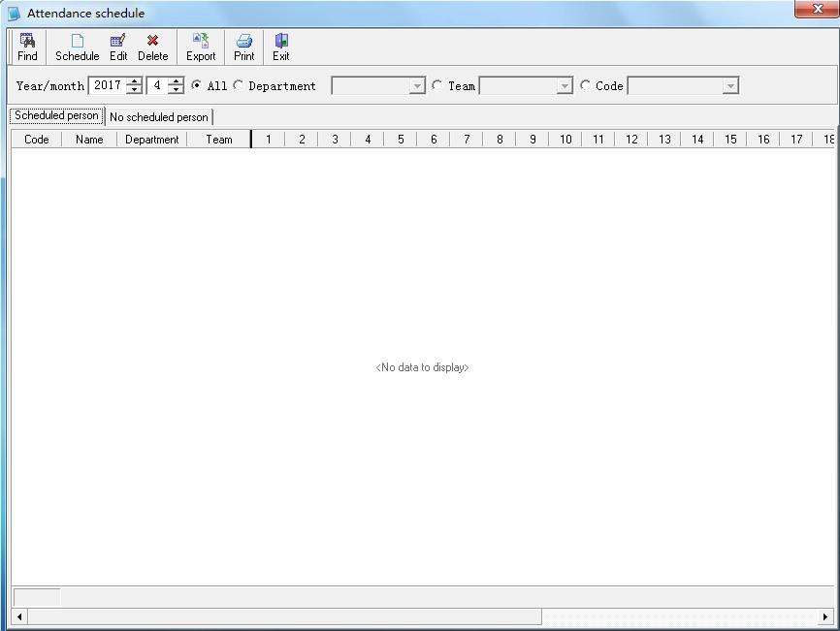Click the horizontal scrollbar thumb

click(x=284, y=616)
